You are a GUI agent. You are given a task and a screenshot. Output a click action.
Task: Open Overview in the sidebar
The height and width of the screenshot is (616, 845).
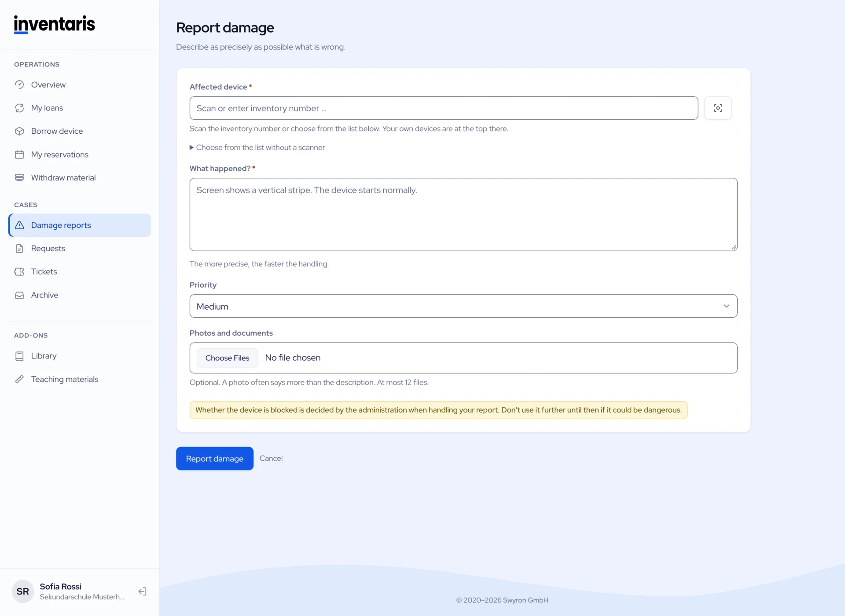(x=80, y=84)
